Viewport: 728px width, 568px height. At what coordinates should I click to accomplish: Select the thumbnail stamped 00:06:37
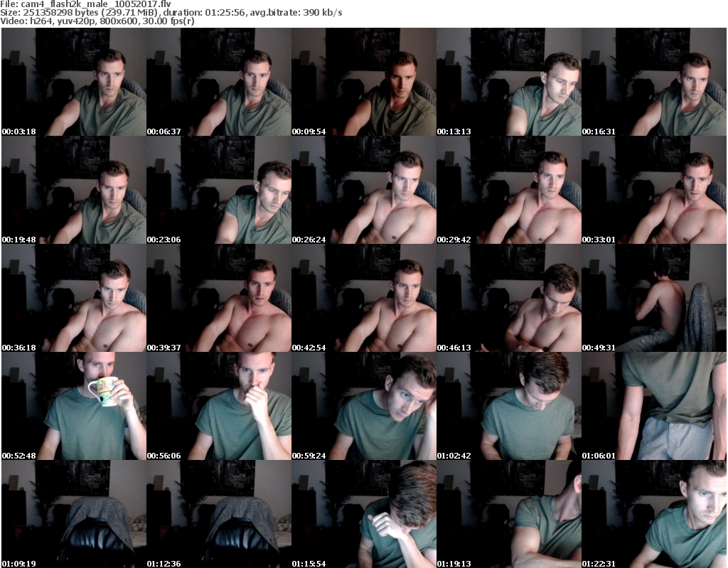219,82
